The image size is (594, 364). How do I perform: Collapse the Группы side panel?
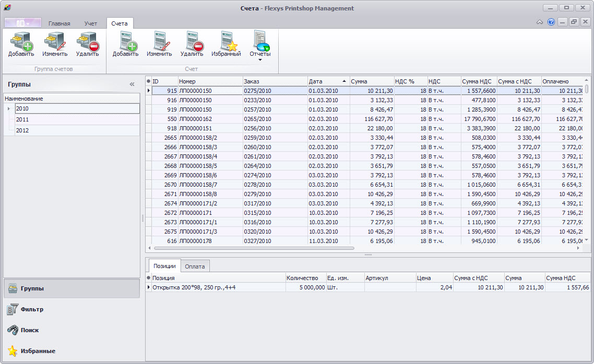(x=132, y=84)
